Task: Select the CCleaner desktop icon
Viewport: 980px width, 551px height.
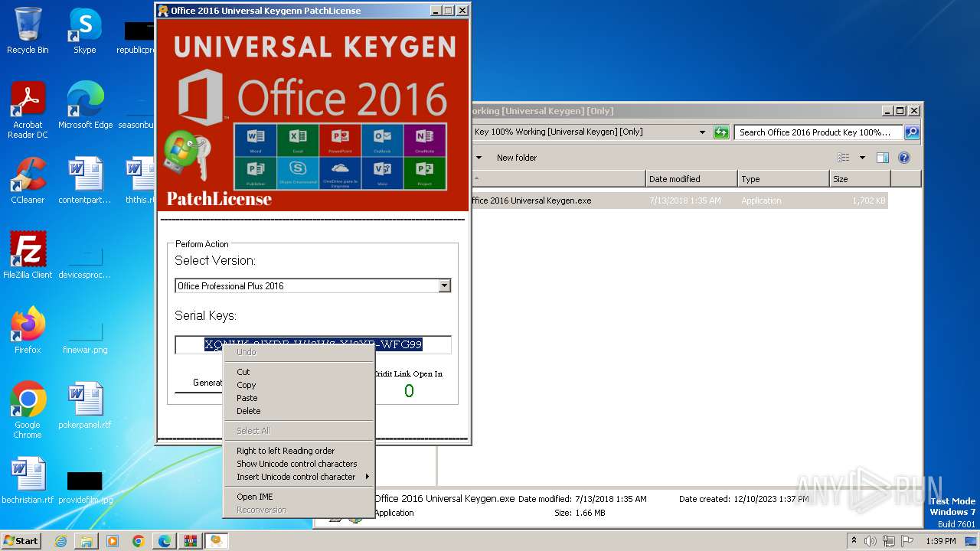Action: click(28, 181)
